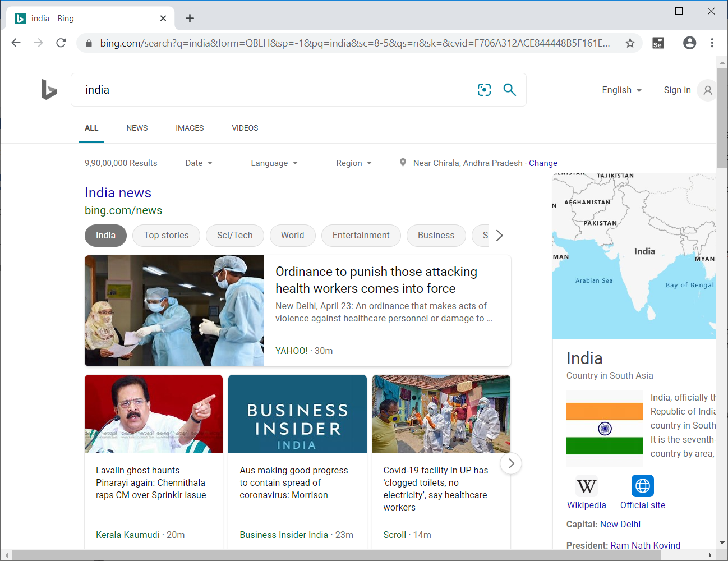Reload the page
The height and width of the screenshot is (561, 728).
(x=61, y=43)
